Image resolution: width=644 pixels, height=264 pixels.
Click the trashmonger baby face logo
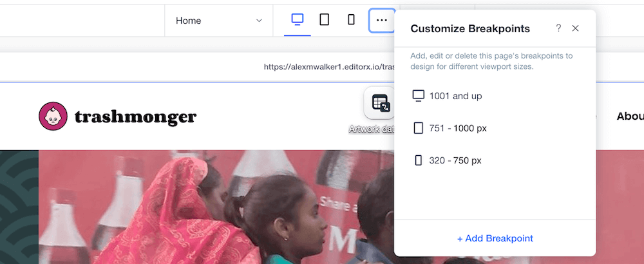click(53, 116)
